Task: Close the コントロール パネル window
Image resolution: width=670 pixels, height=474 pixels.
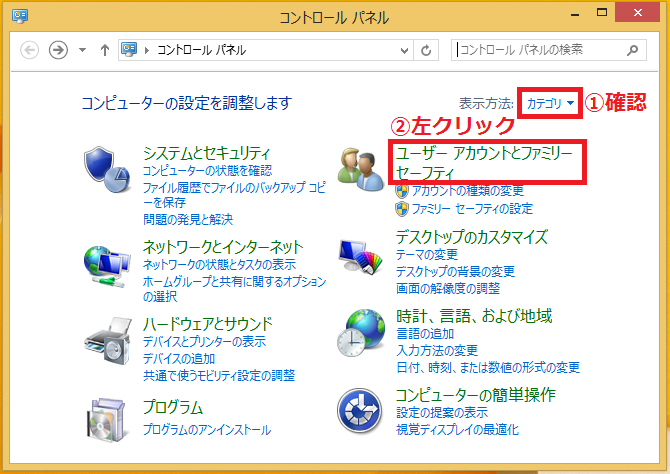Action: coord(638,13)
